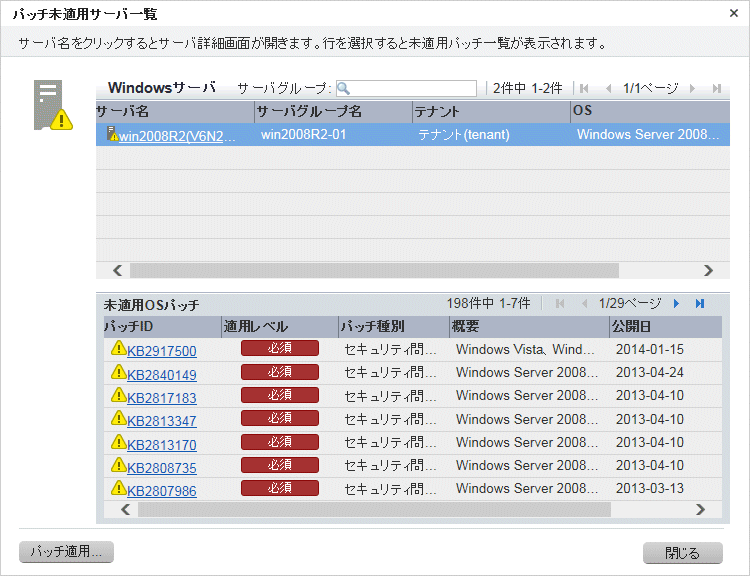Jump to last page of OS patches
750x576 pixels.
tap(700, 304)
